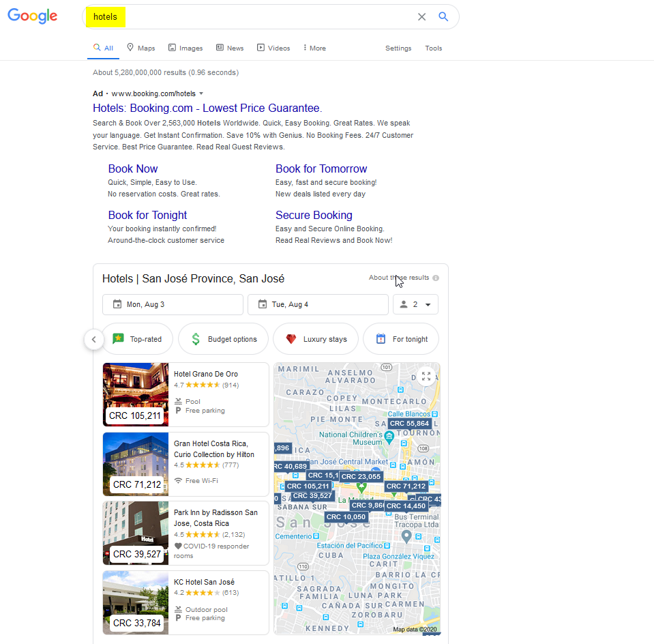
Task: Select the Top-rated filter chip
Action: (x=137, y=339)
